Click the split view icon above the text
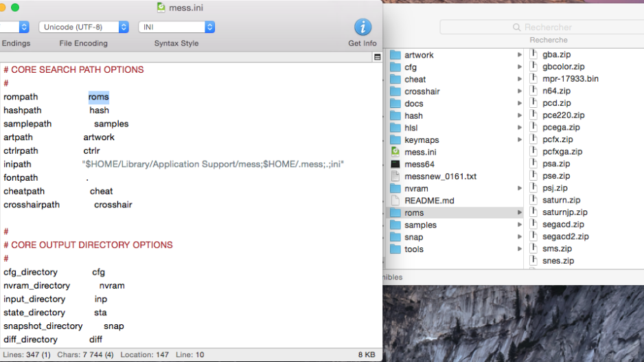The image size is (644, 362). tap(377, 58)
